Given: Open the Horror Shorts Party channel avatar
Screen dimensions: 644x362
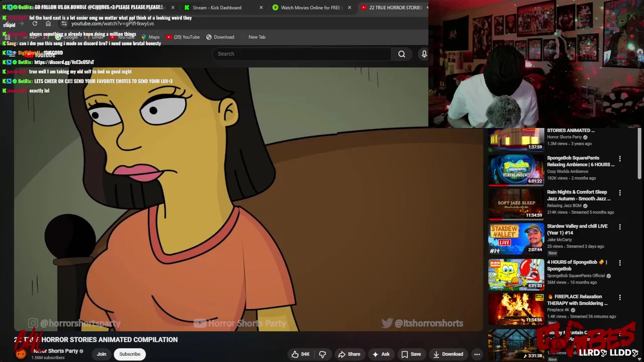Looking at the screenshot, I should coord(21,354).
